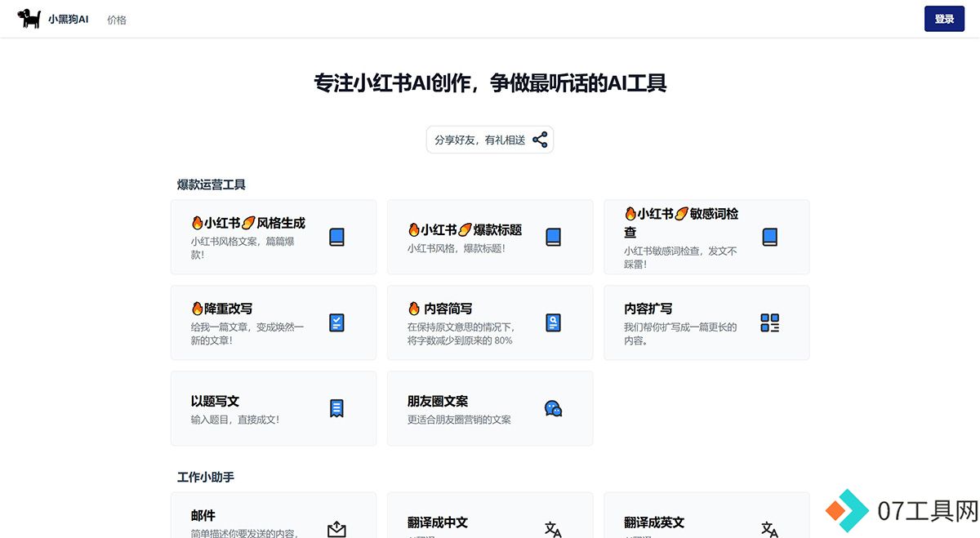Click the description 小红书敏感词检查，发文不踩雷！

tap(680, 257)
